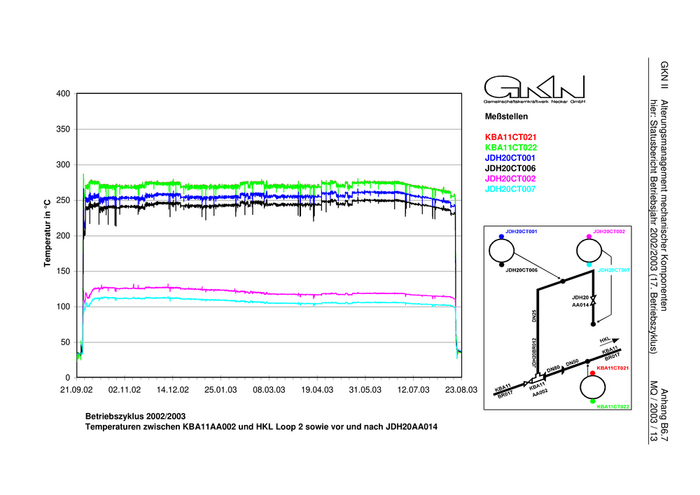
Task: Click the JDH20 AA014 valve symbol
Action: coord(594,300)
